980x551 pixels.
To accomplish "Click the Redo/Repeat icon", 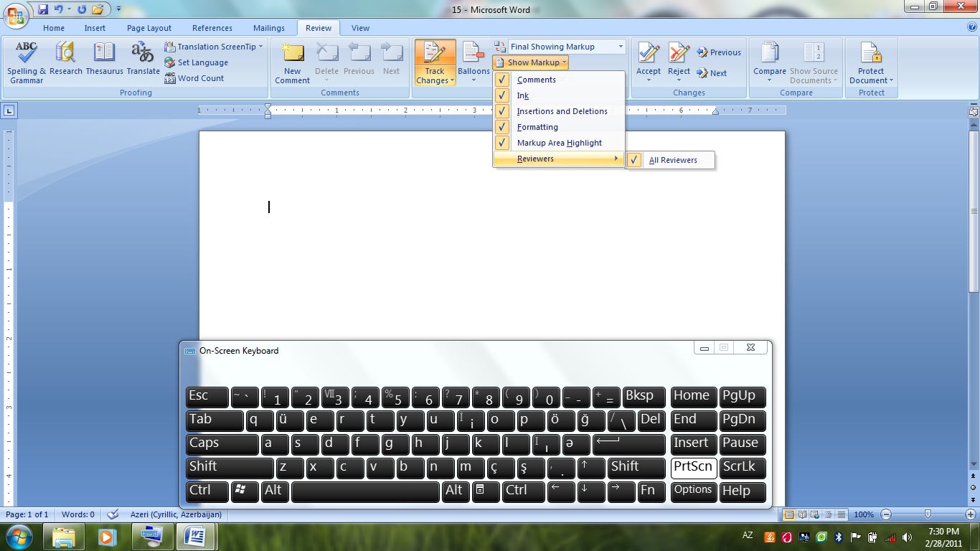I will 82,9.
